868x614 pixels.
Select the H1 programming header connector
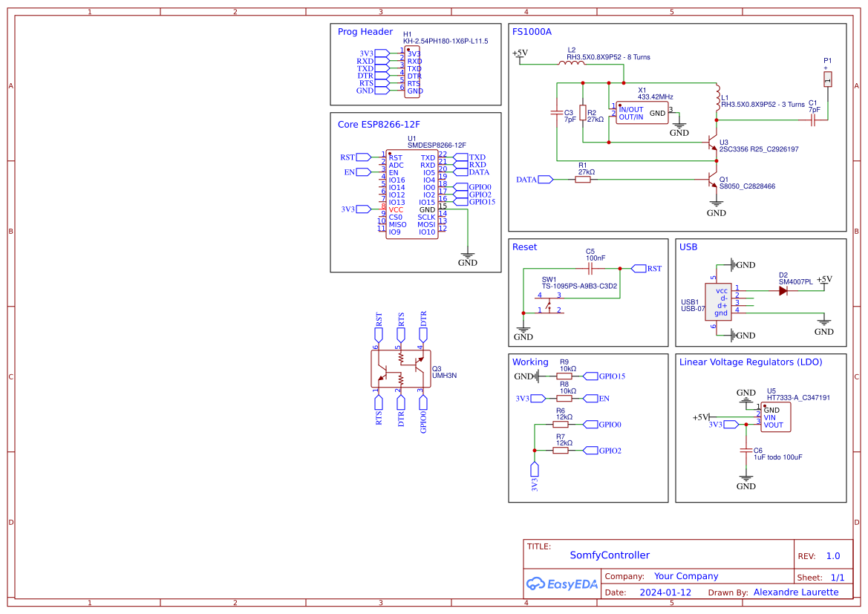coord(414,72)
